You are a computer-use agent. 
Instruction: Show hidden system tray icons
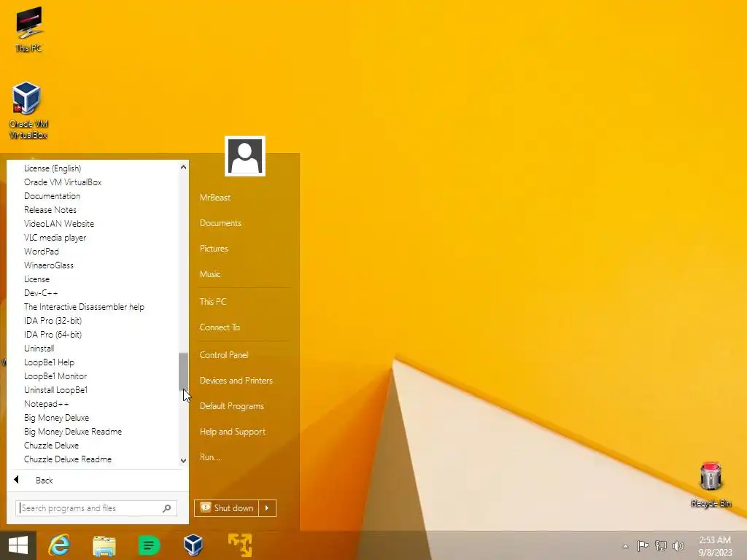625,546
